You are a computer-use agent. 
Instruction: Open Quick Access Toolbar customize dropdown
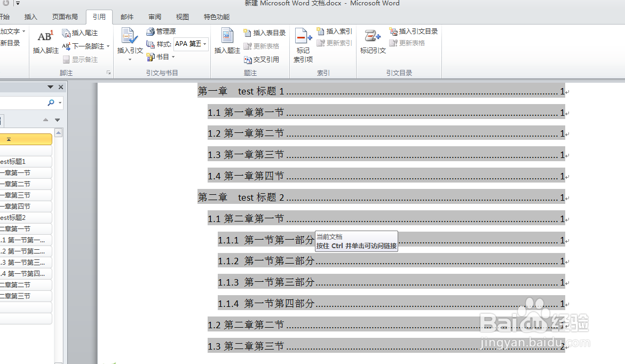pos(18,3)
